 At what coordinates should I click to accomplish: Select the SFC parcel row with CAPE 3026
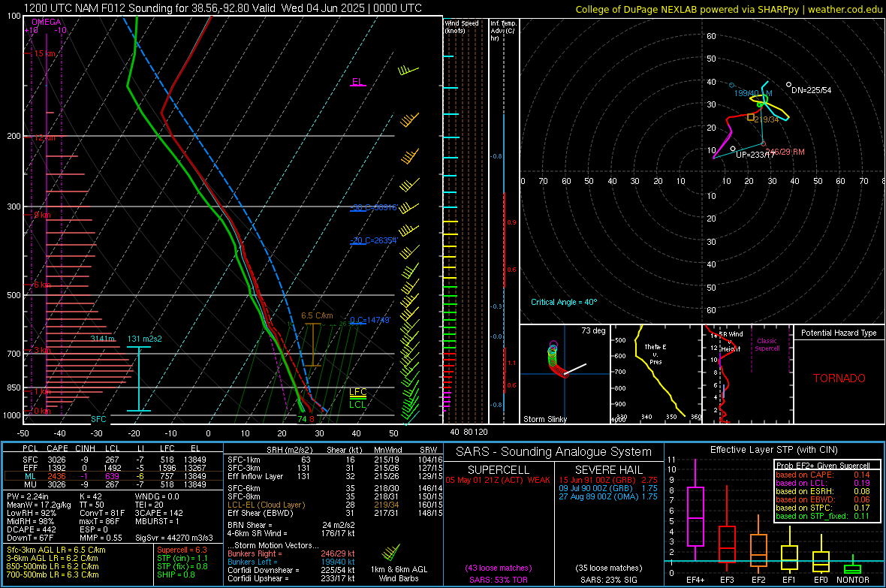click(x=113, y=460)
